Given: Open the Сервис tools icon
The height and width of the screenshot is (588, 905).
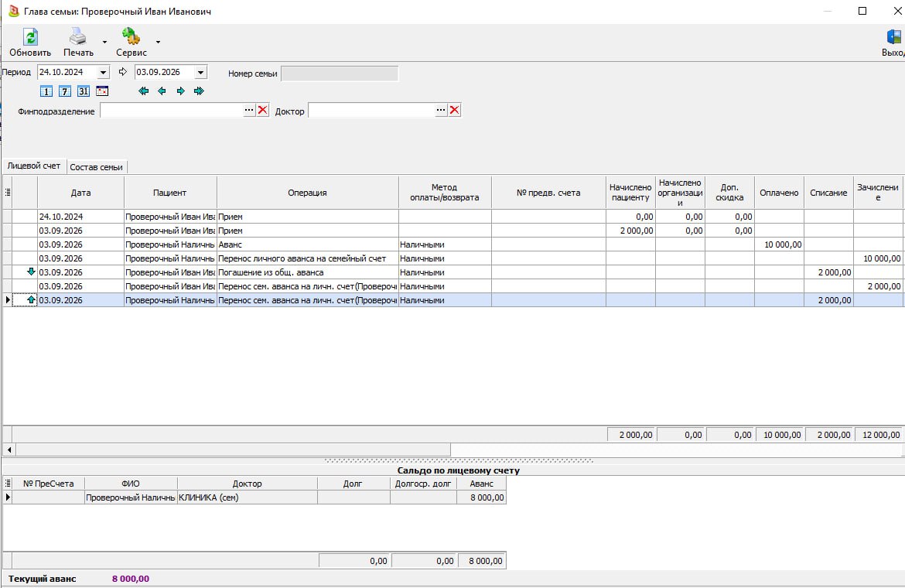Looking at the screenshot, I should click(131, 36).
